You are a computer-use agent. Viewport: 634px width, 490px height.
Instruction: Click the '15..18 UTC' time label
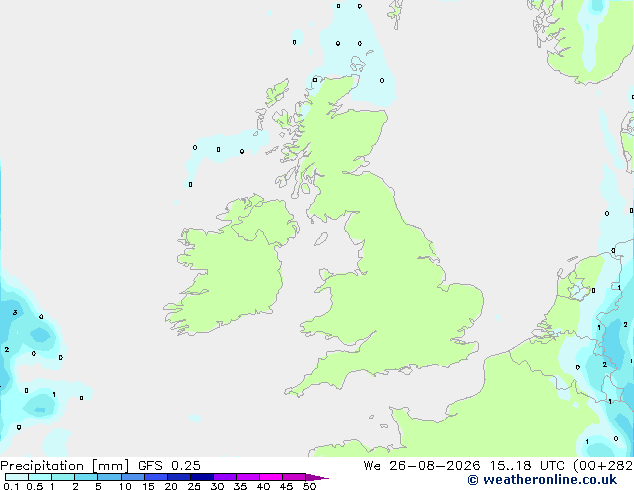pos(527,466)
